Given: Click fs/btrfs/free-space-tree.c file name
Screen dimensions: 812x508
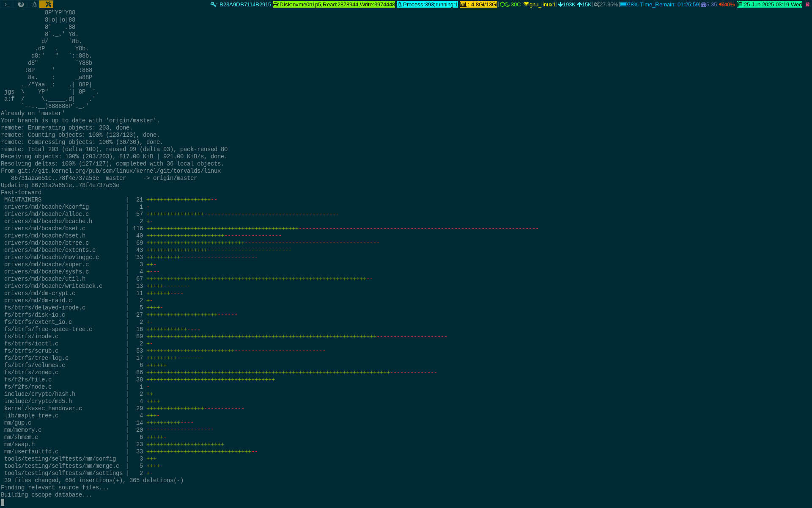Looking at the screenshot, I should click(x=48, y=329).
